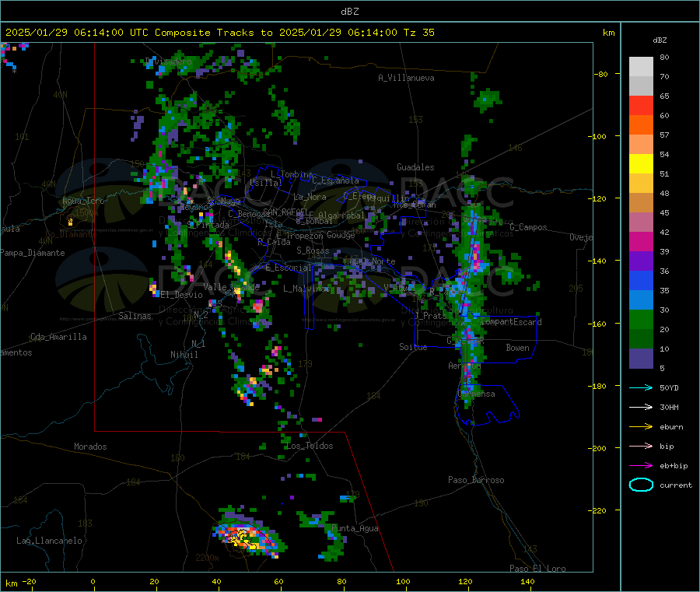Click the 5 dBZ purple legend swatch
This screenshot has height=592, width=700.
tap(641, 359)
